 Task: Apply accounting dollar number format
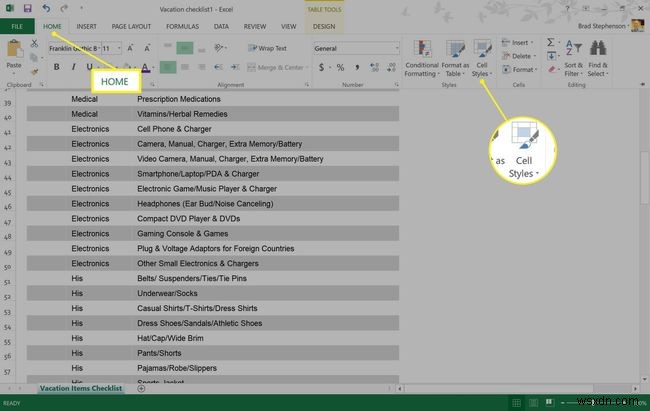[321, 67]
